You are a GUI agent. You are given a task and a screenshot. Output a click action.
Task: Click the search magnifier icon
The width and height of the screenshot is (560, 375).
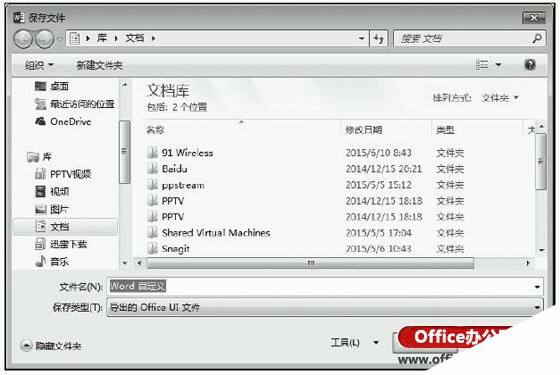point(536,38)
